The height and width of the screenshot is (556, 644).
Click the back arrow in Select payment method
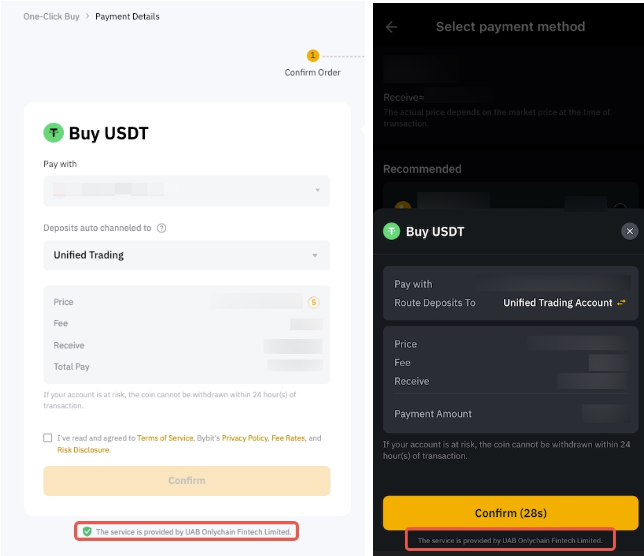[x=391, y=27]
